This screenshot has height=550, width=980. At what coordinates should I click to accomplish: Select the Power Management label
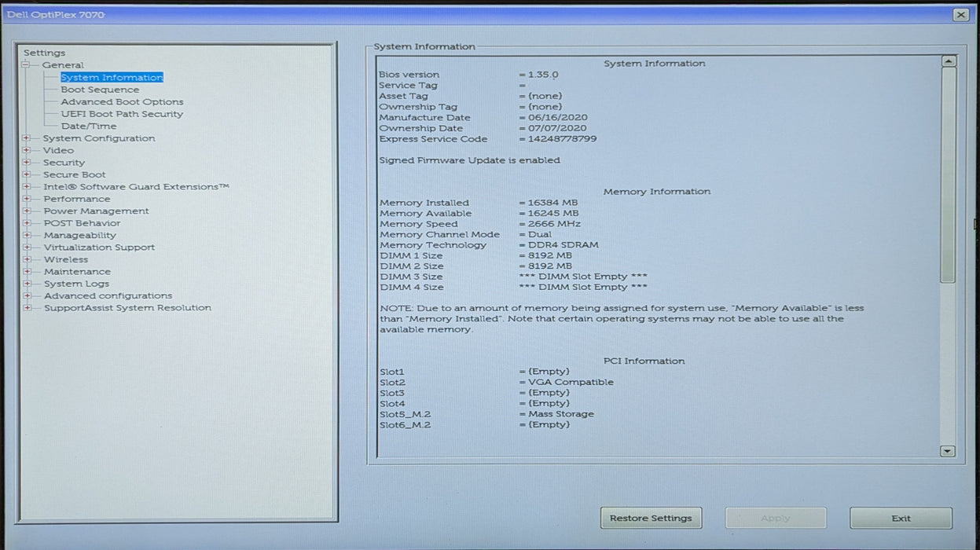pyautogui.click(x=96, y=211)
